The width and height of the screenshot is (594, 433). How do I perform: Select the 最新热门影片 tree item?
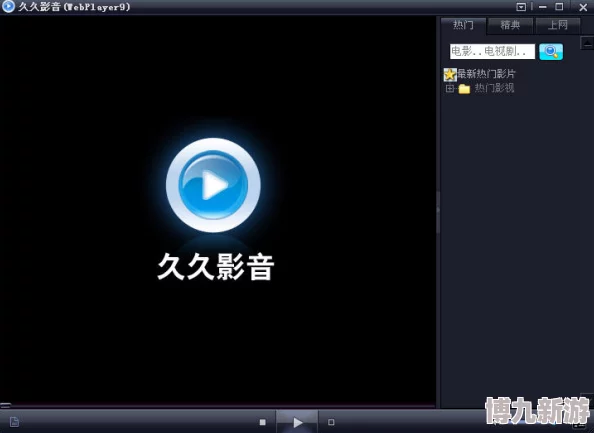[486, 74]
